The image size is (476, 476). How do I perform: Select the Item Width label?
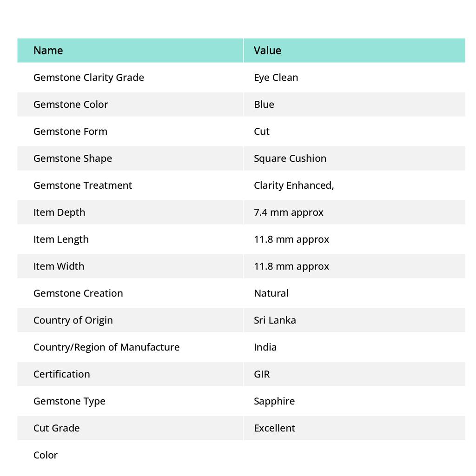pyautogui.click(x=59, y=266)
